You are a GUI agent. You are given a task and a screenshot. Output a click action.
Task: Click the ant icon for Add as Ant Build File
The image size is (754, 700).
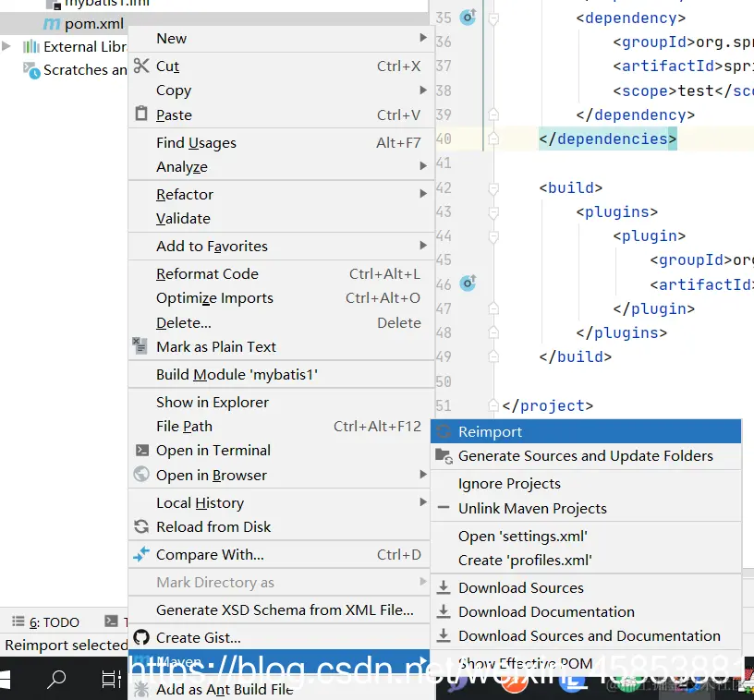pyautogui.click(x=141, y=689)
